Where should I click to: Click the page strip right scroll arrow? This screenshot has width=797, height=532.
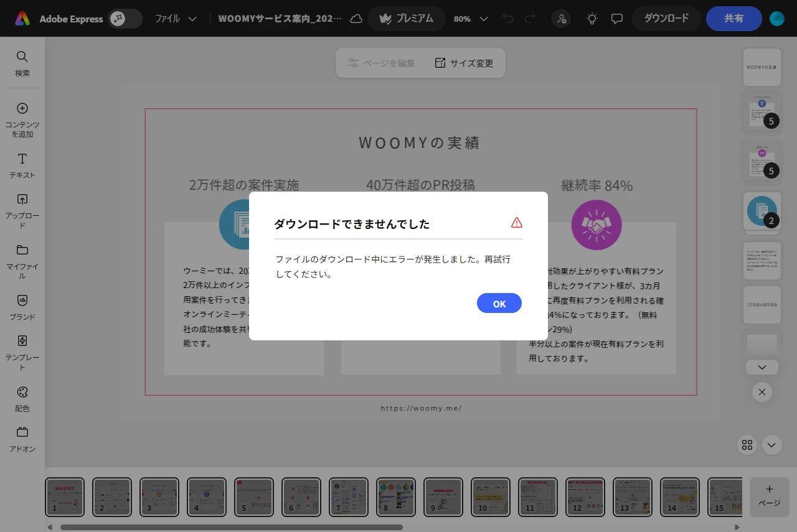pyautogui.click(x=738, y=527)
